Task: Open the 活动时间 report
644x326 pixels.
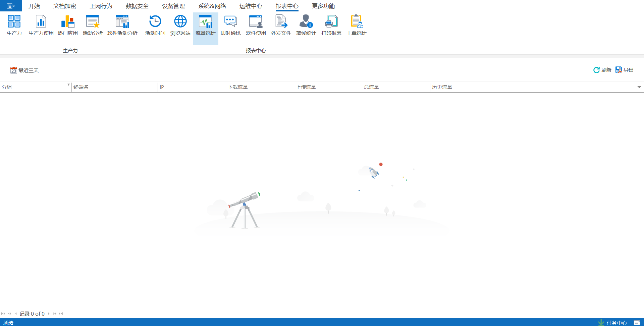Action: click(x=155, y=26)
